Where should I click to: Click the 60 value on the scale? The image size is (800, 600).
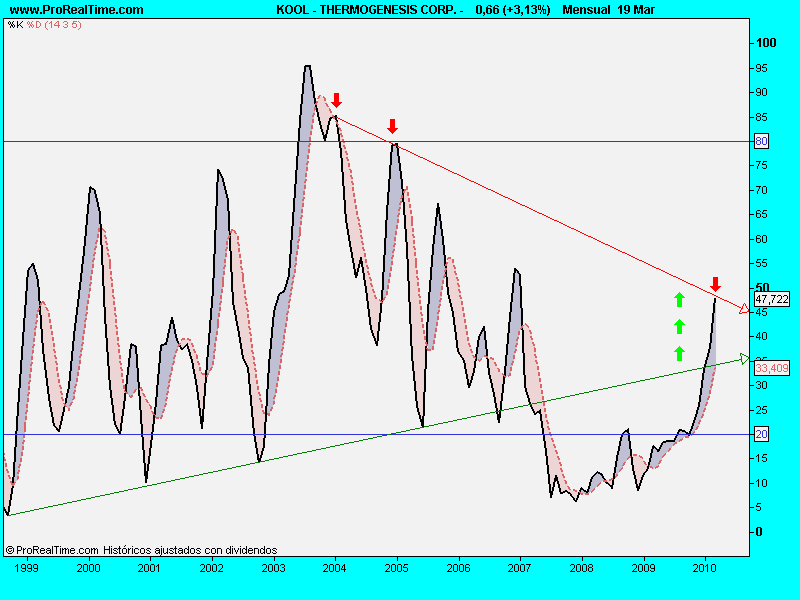[761, 239]
